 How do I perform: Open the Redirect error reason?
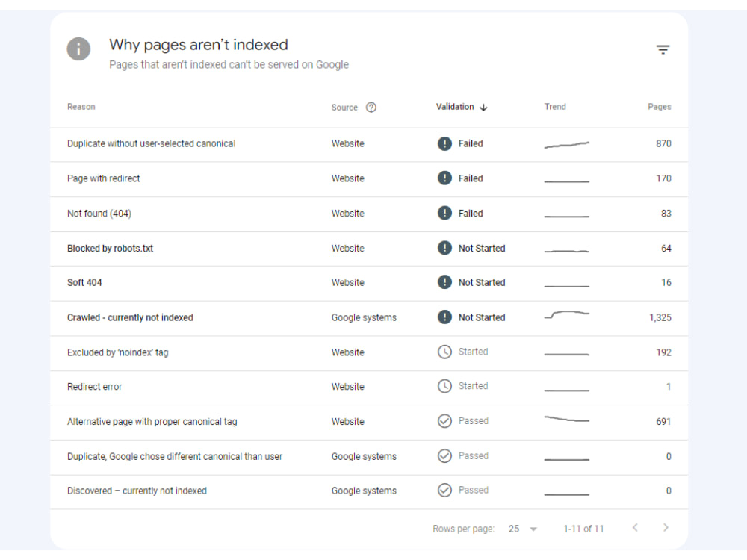tap(94, 387)
